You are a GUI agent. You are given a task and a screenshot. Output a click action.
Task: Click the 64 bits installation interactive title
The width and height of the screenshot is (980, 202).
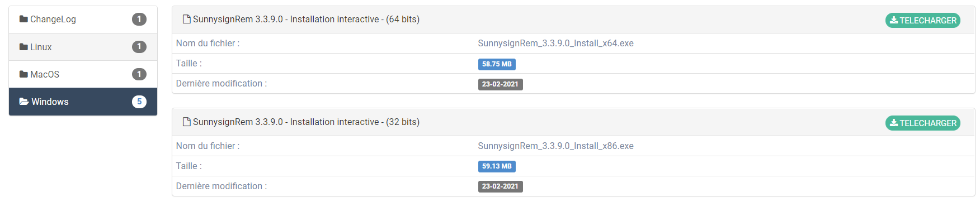click(x=306, y=20)
